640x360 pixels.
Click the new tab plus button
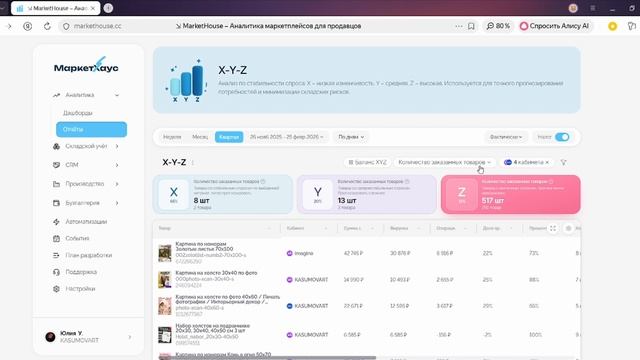(108, 8)
